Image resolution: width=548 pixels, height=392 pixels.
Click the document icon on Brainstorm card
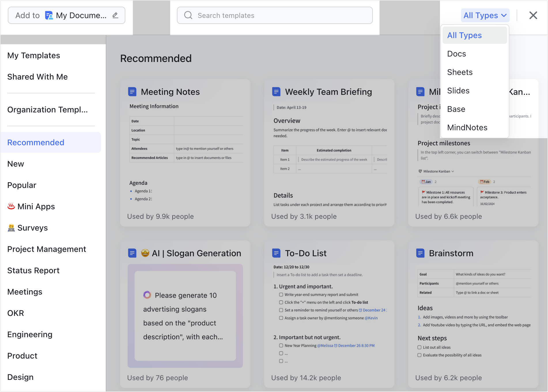[x=420, y=253]
